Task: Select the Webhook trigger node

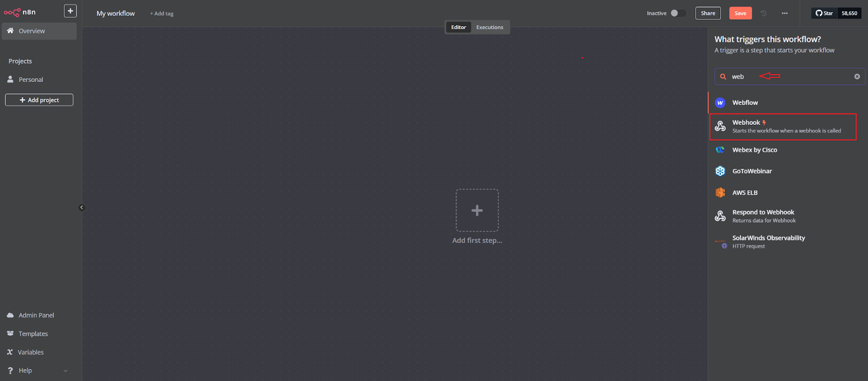Action: (783, 126)
